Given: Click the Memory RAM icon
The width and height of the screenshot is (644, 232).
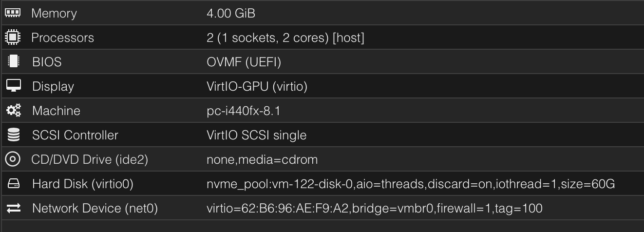Looking at the screenshot, I should tap(13, 13).
